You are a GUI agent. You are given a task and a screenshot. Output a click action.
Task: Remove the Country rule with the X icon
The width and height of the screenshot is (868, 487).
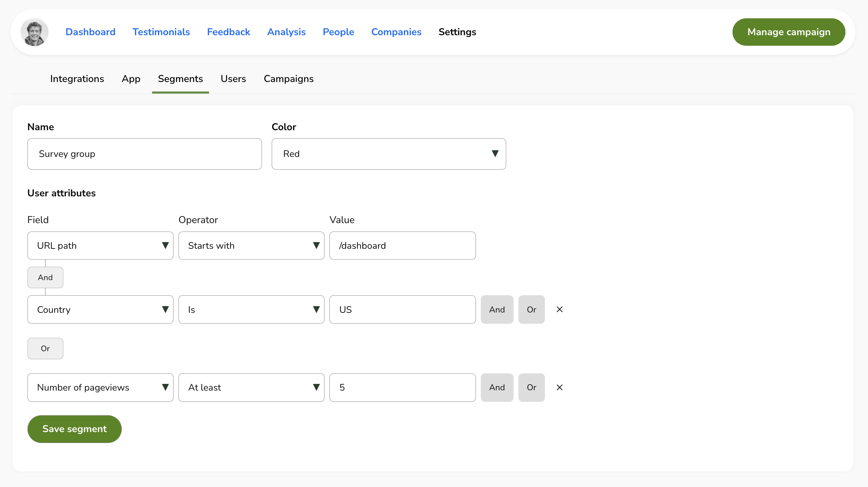point(559,309)
